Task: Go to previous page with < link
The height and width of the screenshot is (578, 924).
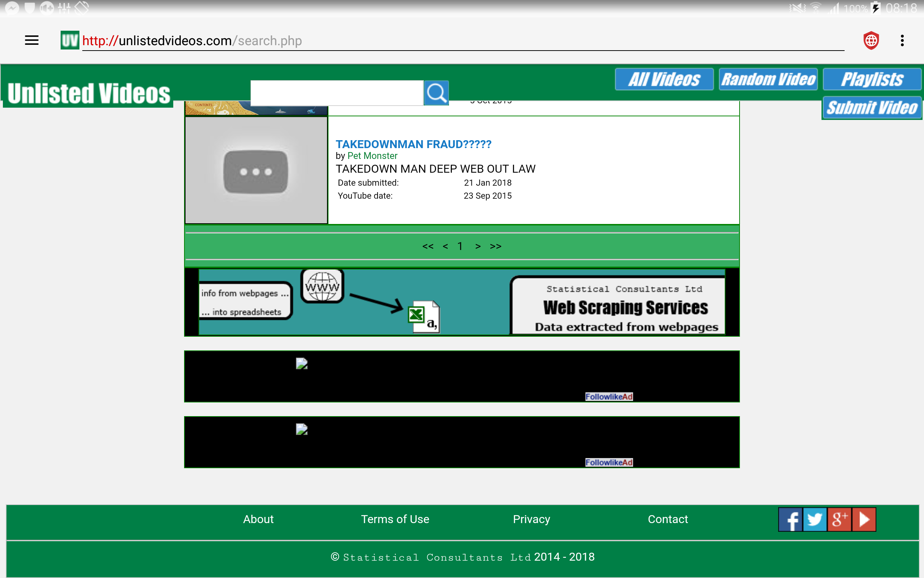Action: click(445, 246)
